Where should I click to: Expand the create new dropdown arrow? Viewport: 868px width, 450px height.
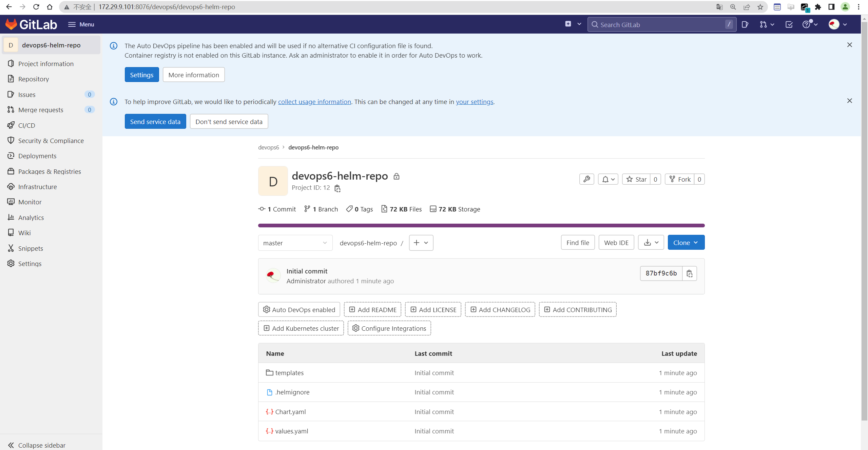coord(579,24)
